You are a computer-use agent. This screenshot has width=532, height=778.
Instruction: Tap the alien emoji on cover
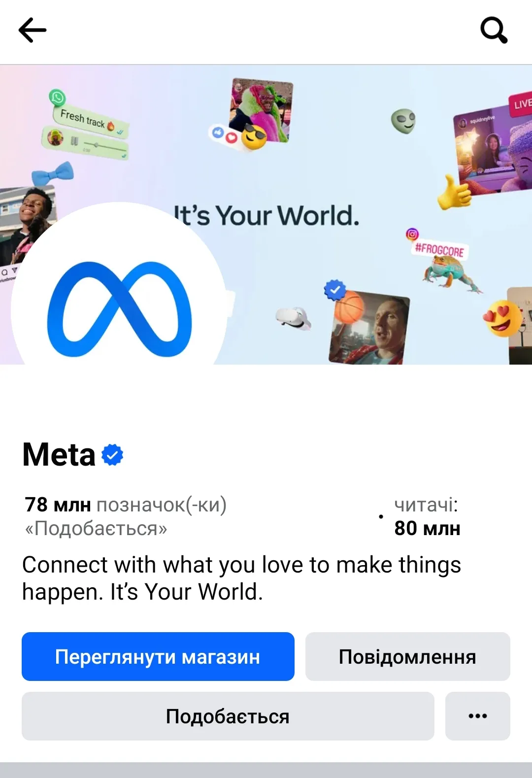pyautogui.click(x=403, y=121)
